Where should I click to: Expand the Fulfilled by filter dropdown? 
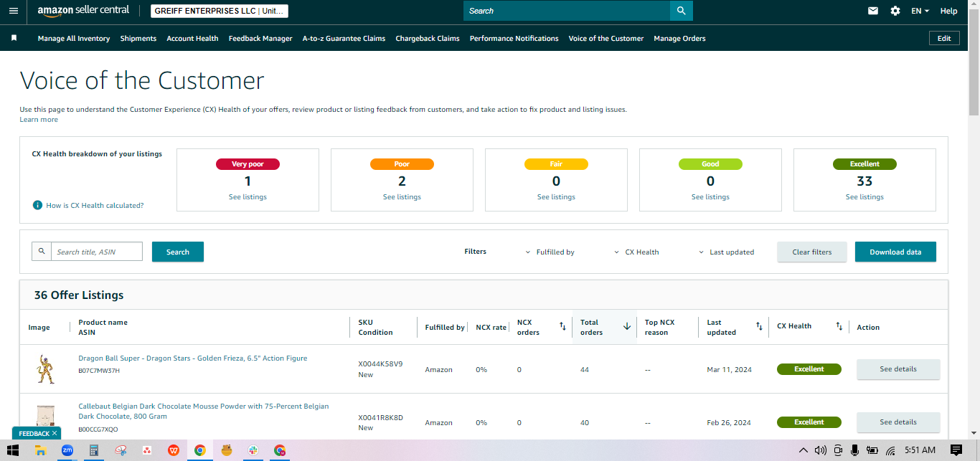coord(550,252)
